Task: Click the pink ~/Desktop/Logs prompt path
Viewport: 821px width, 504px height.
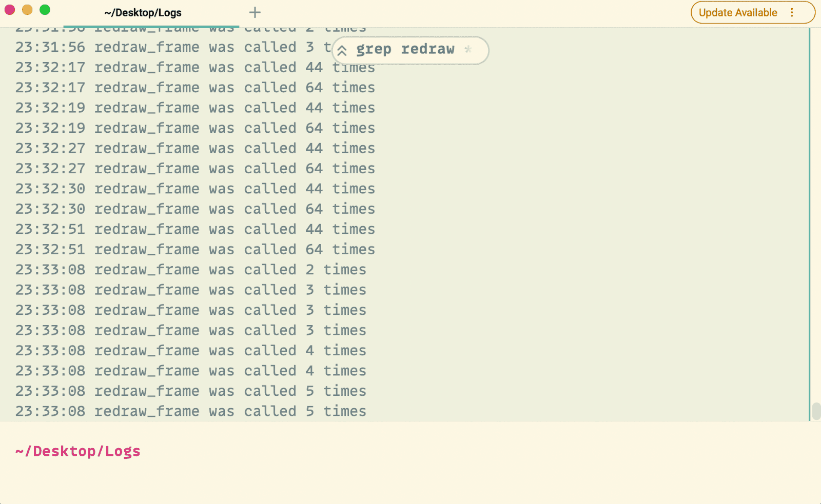Action: (x=78, y=451)
